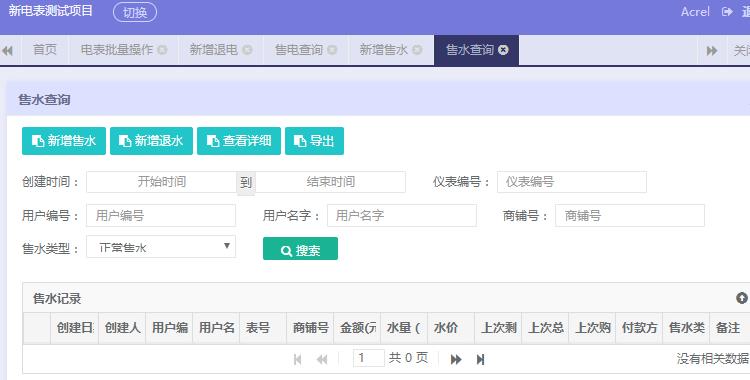Click the 金额 column header
Screen dimensions: 750x380
357,328
